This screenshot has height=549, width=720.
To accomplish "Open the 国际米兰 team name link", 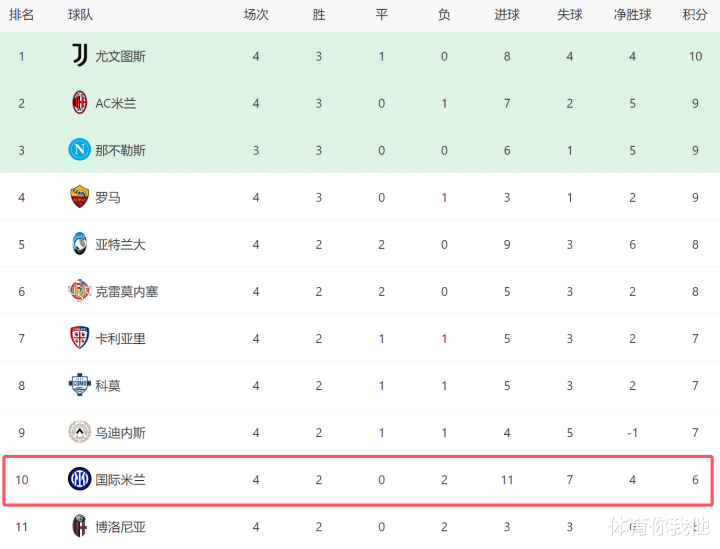I will tap(120, 480).
